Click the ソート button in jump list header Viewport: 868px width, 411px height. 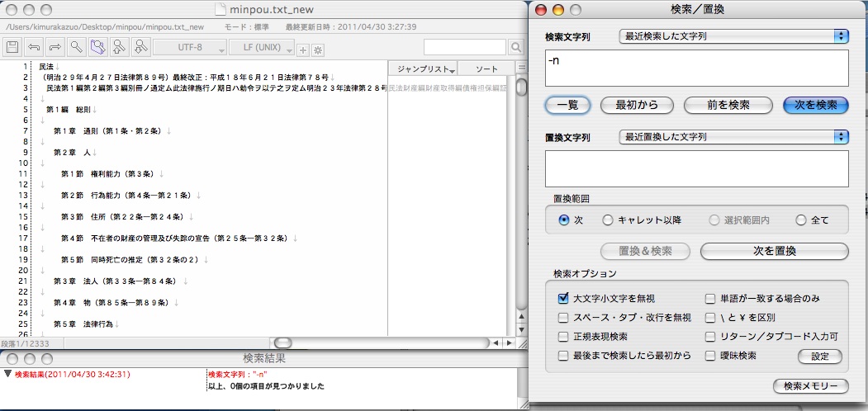(486, 68)
